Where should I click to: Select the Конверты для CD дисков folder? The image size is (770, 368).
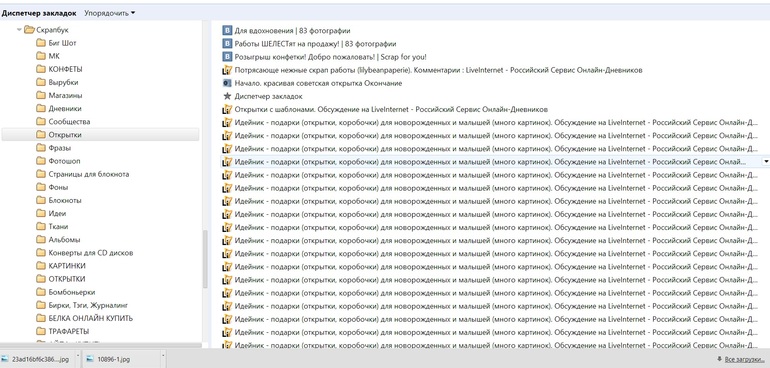90,253
